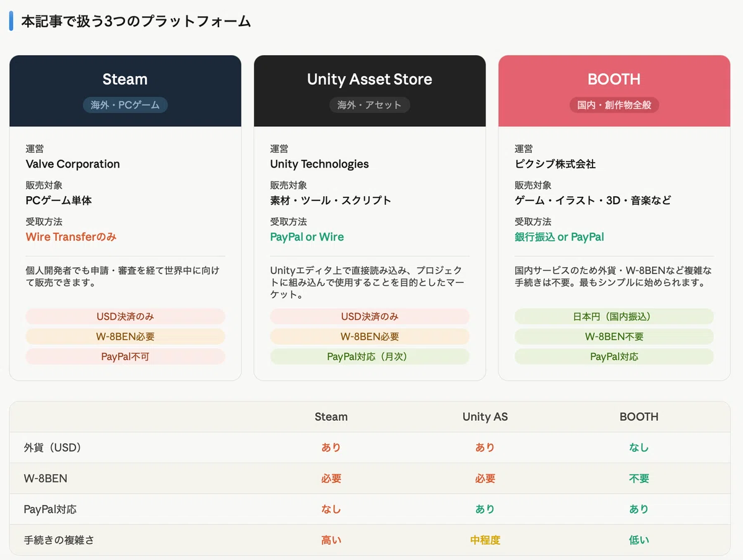Click the 外貨（USD） row label

53,447
